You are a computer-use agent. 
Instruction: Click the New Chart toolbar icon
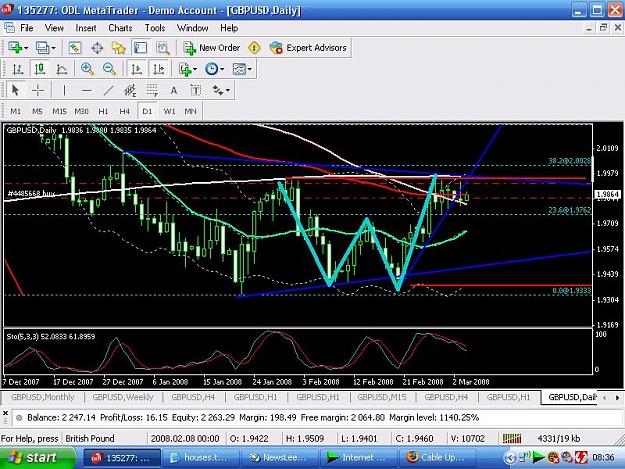15,48
